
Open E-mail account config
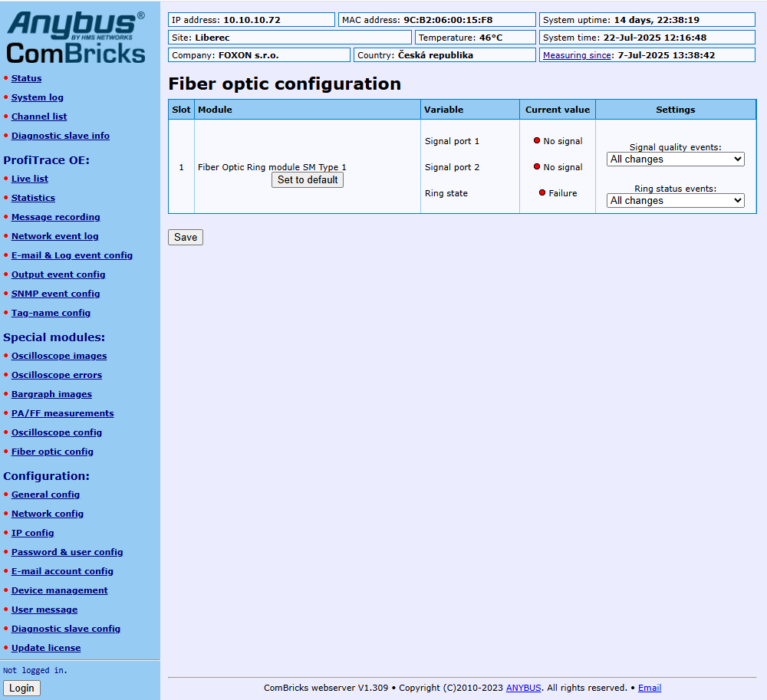point(62,571)
